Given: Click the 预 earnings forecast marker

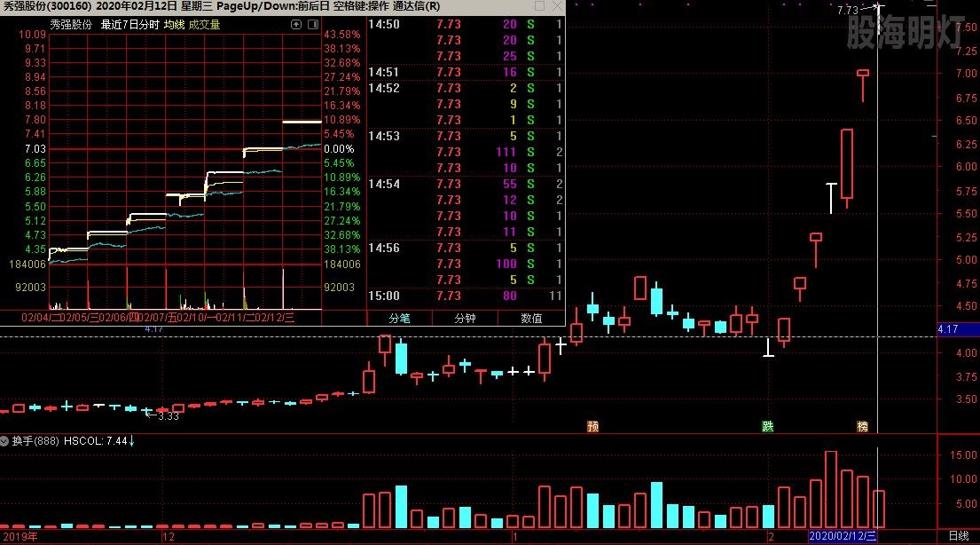Looking at the screenshot, I should click(x=593, y=426).
